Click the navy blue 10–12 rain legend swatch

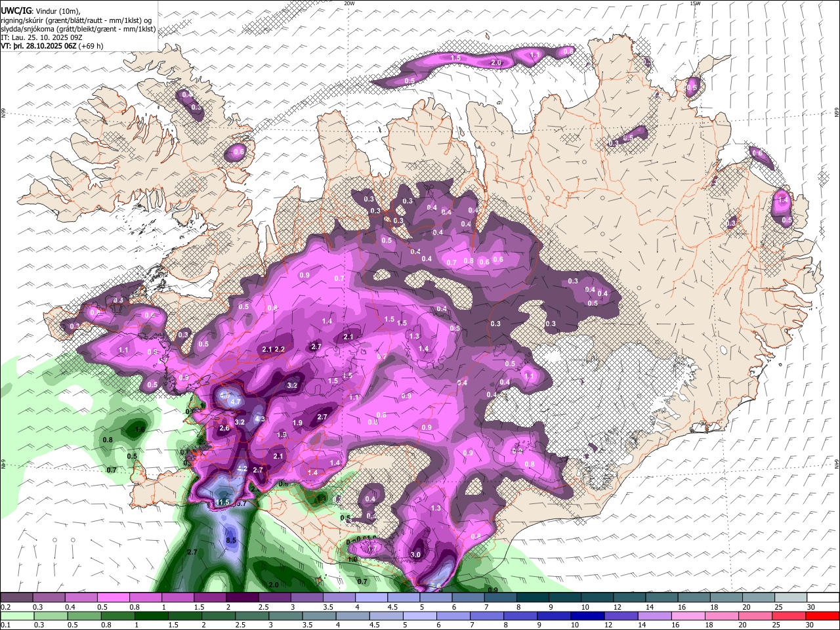point(587,616)
